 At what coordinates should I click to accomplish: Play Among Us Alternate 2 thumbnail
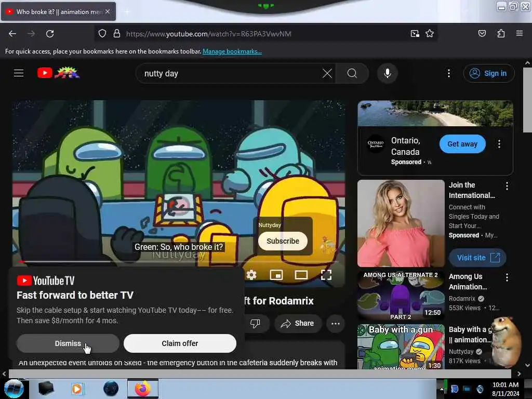point(401,295)
